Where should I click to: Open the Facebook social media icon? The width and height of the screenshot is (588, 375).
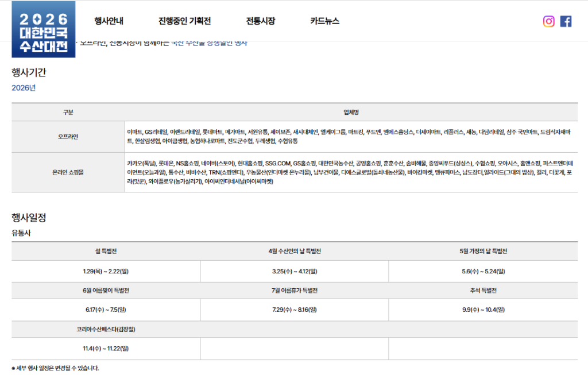(x=566, y=21)
